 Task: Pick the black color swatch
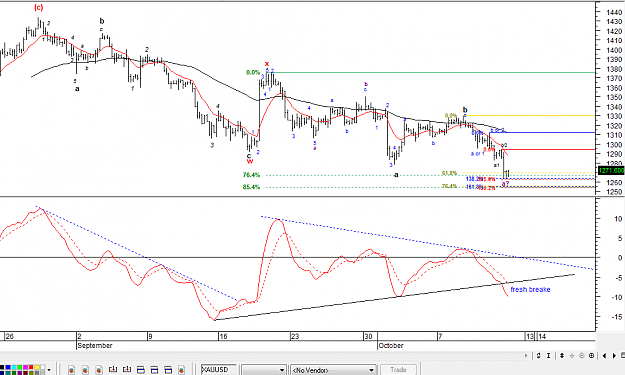(2, 367)
